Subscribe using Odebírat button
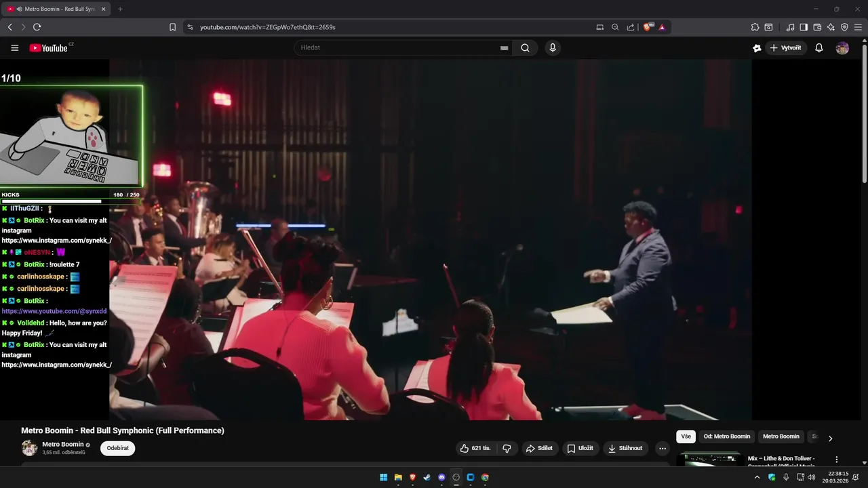Viewport: 868px width, 488px height. pyautogui.click(x=117, y=448)
